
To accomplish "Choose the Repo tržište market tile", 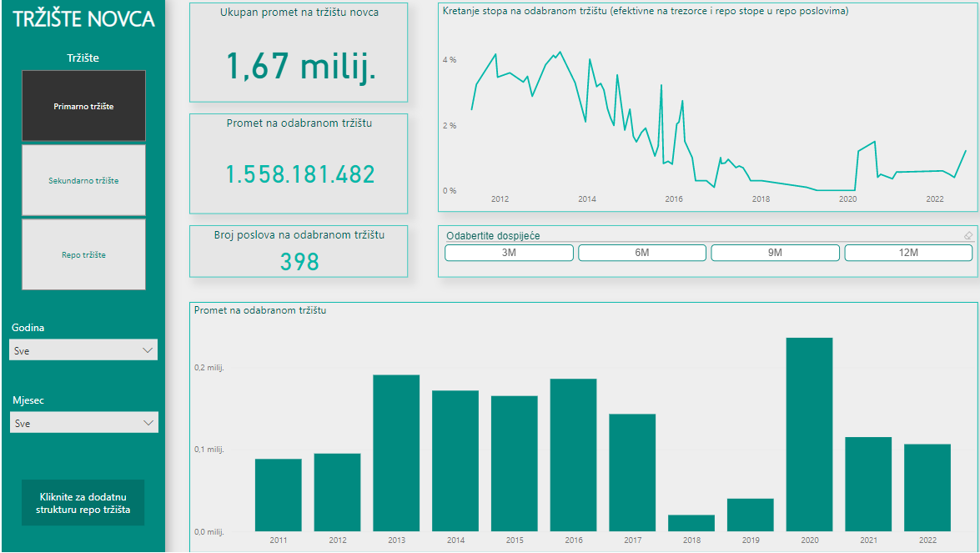I will 83,254.
